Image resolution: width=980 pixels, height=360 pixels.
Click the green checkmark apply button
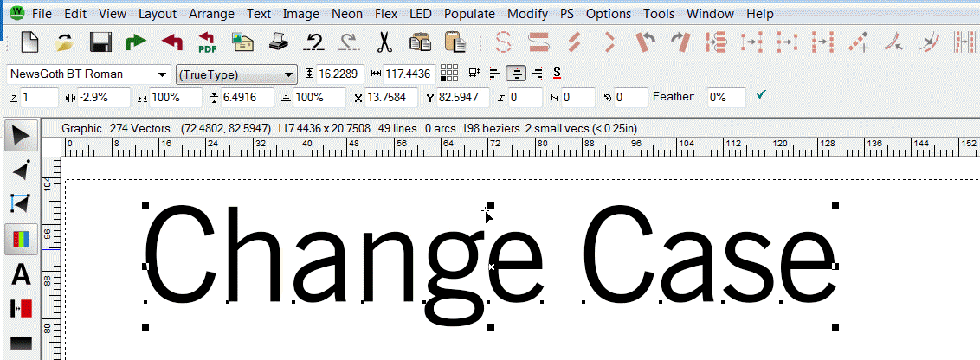click(x=761, y=96)
